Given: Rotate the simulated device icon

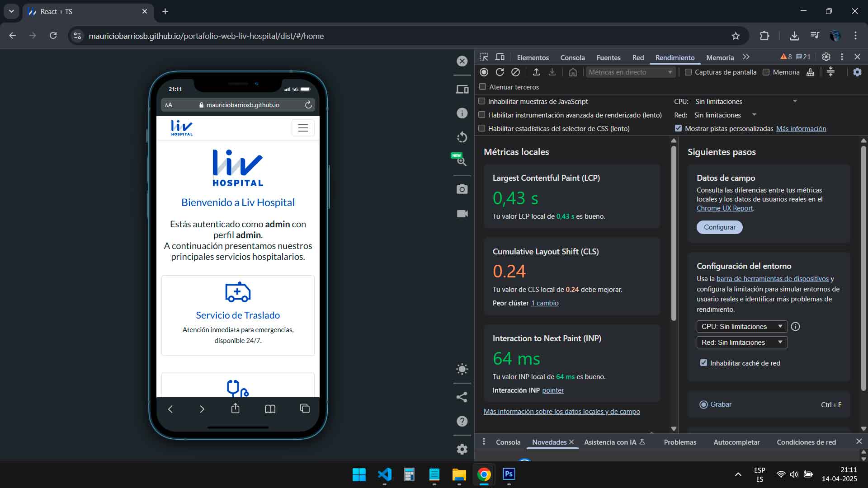Looking at the screenshot, I should click(462, 137).
